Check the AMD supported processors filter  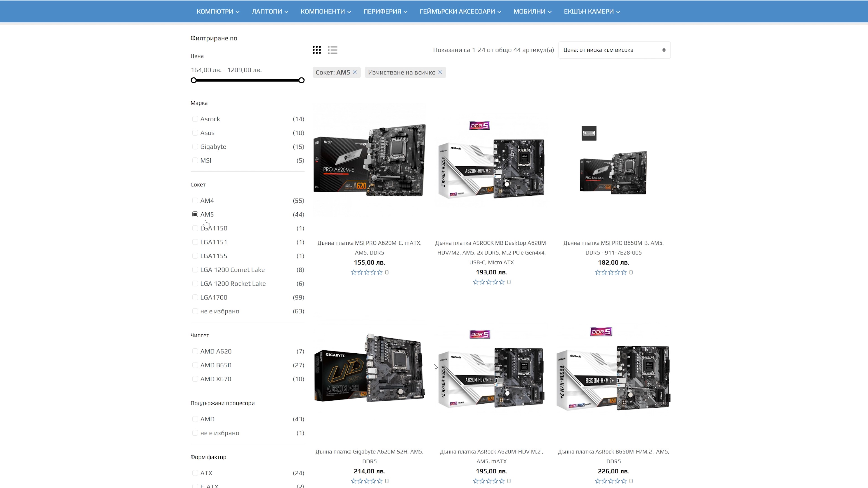point(195,419)
